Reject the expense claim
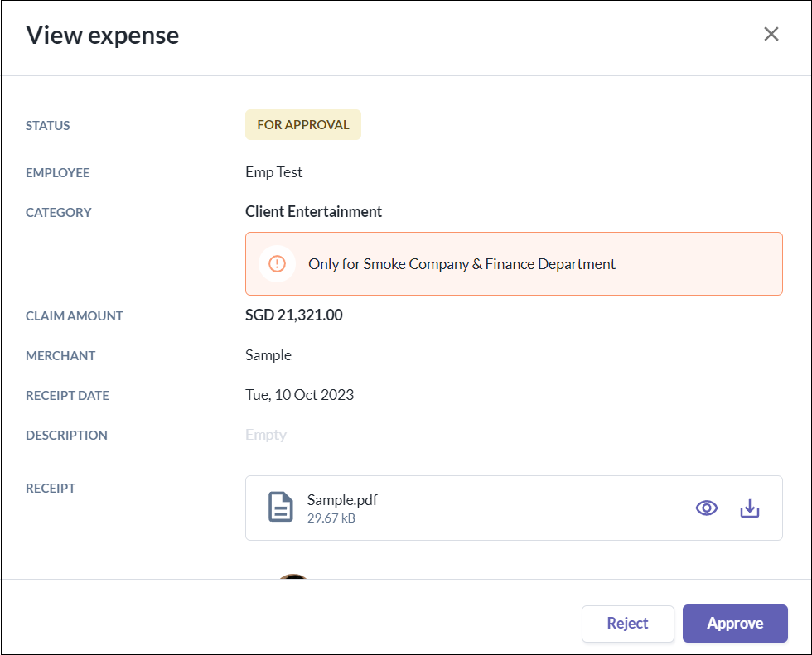812x655 pixels. [x=628, y=624]
